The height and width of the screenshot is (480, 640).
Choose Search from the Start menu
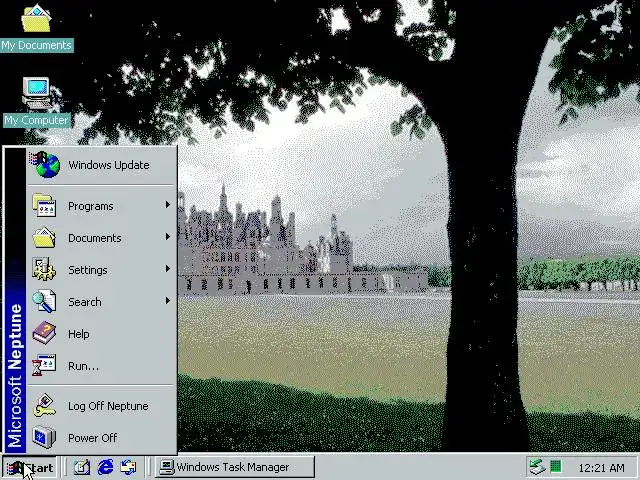(x=101, y=301)
